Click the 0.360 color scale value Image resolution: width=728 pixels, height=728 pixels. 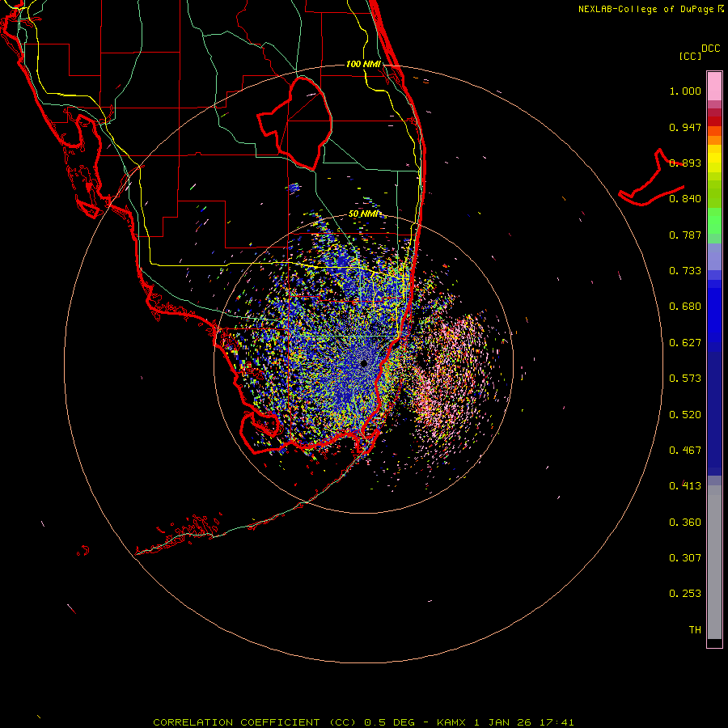pos(685,523)
